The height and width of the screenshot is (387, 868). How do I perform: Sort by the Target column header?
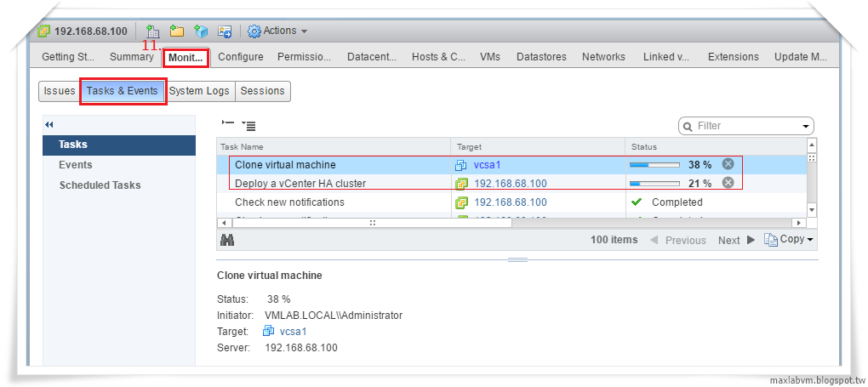pos(538,146)
